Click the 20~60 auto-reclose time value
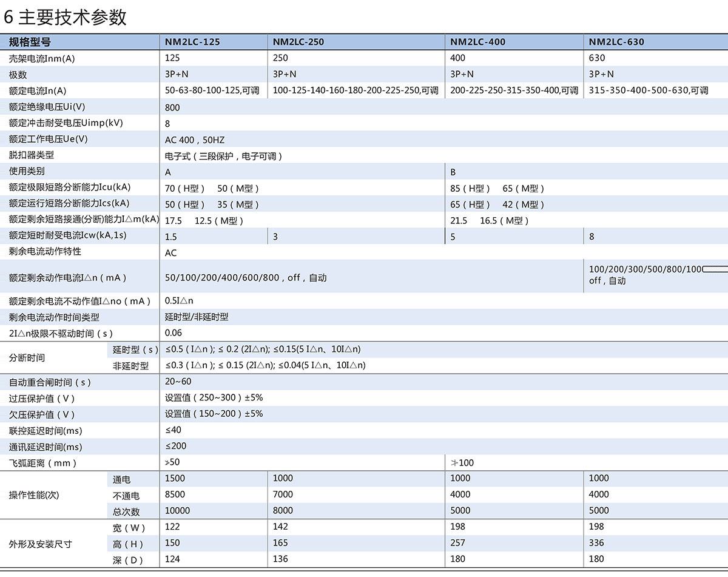This screenshot has width=728, height=577. click(178, 382)
